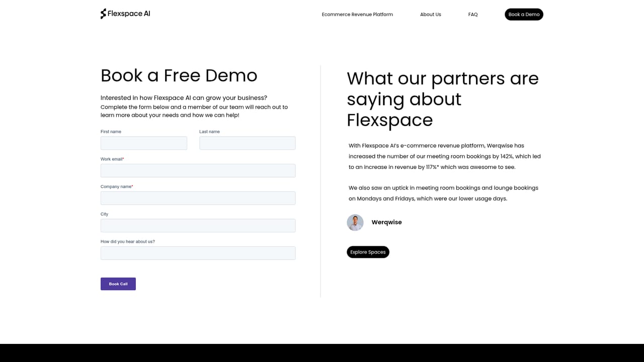This screenshot has height=362, width=644.
Task: Focus the Last name field
Action: coord(247,143)
